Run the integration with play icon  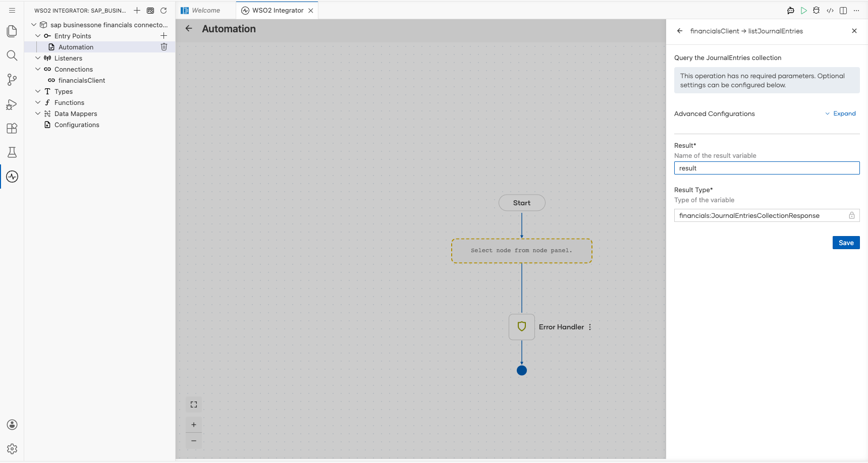click(x=804, y=10)
